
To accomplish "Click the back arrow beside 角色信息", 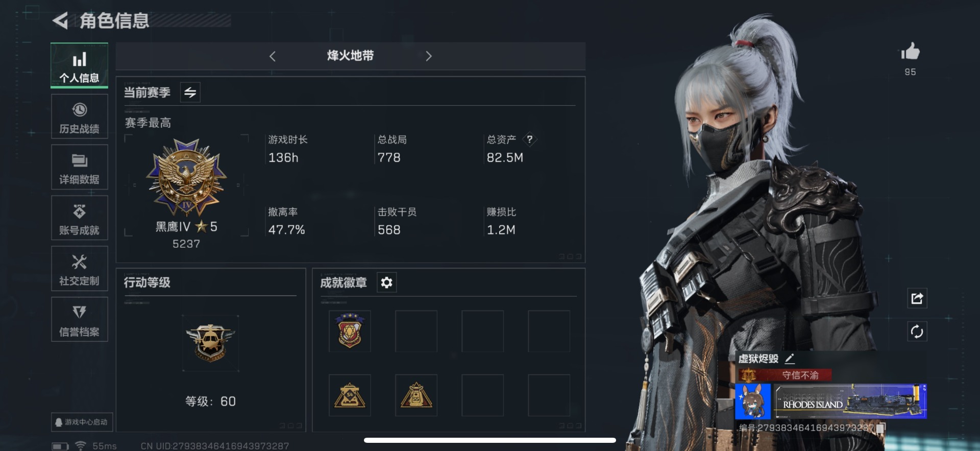I will 60,20.
